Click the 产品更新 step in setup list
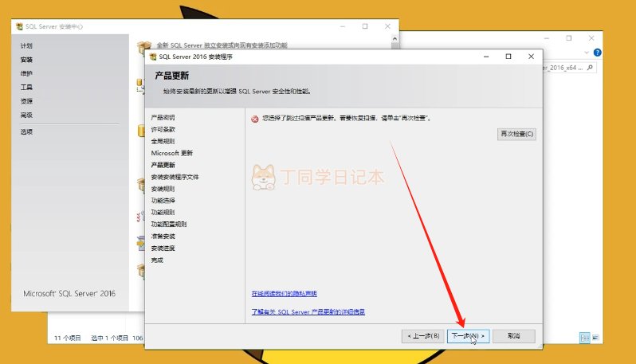This screenshot has width=636, height=364. (163, 165)
